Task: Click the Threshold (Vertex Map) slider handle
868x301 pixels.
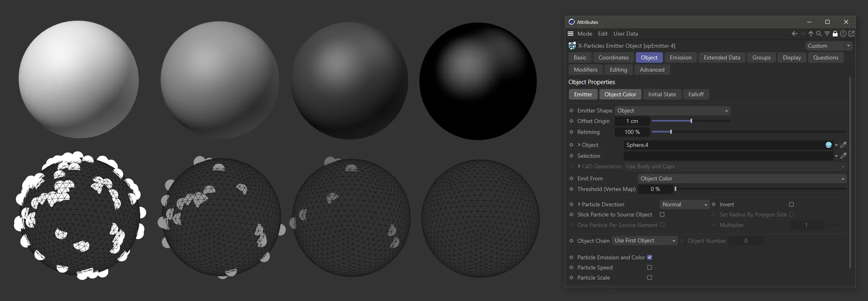Action: click(x=676, y=189)
